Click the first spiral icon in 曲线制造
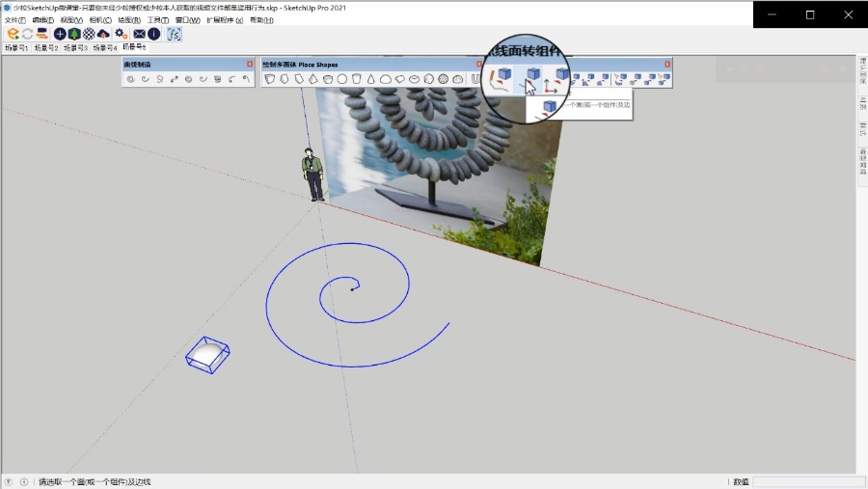Viewport: 868px width, 489px height. 130,79
